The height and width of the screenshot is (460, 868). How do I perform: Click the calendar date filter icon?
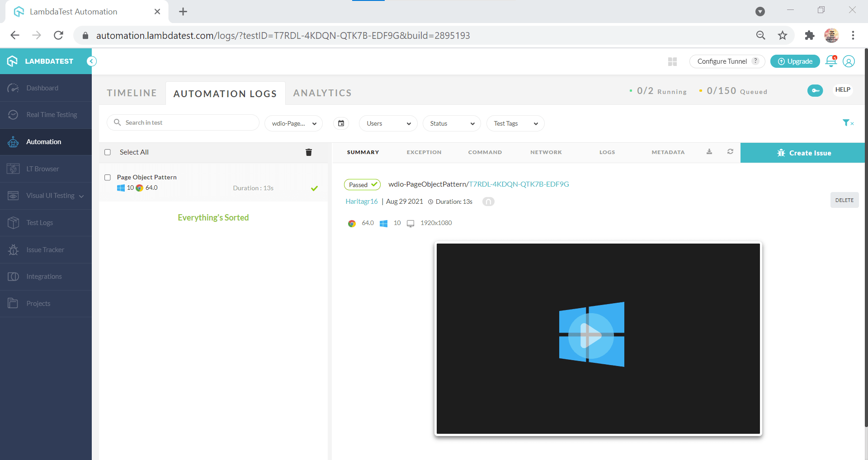pyautogui.click(x=341, y=123)
